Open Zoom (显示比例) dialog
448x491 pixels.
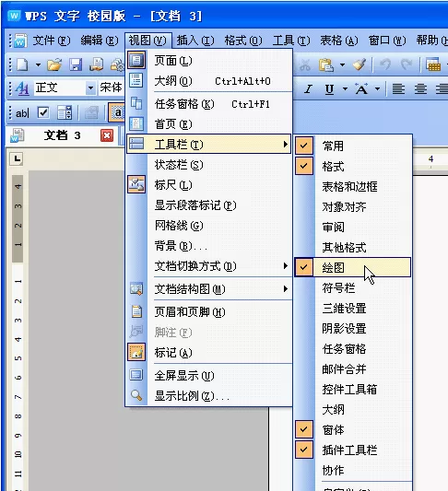tap(209, 396)
